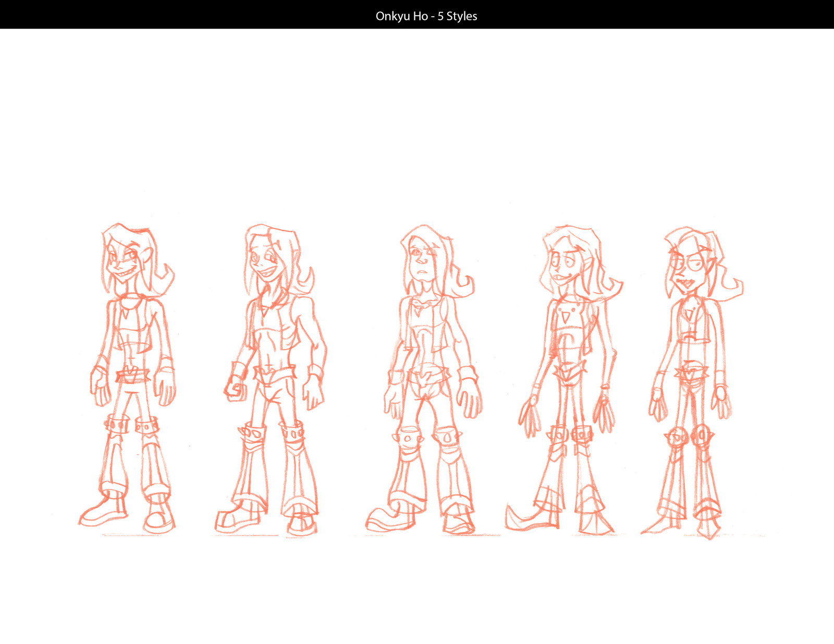Click the title text "Onkyu Ho - 5 Styles"

426,16
